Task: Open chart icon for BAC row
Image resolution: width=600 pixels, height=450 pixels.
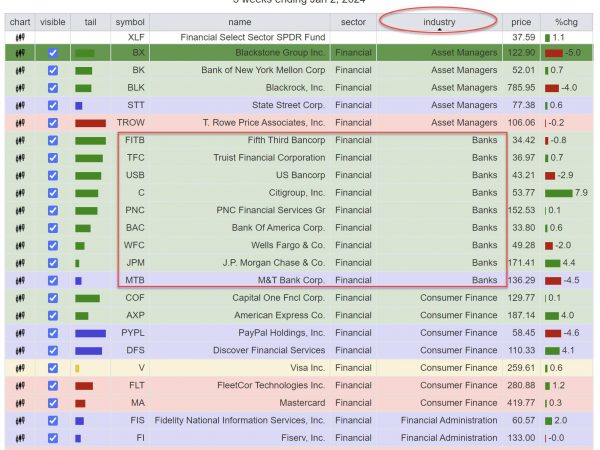Action: [x=20, y=228]
